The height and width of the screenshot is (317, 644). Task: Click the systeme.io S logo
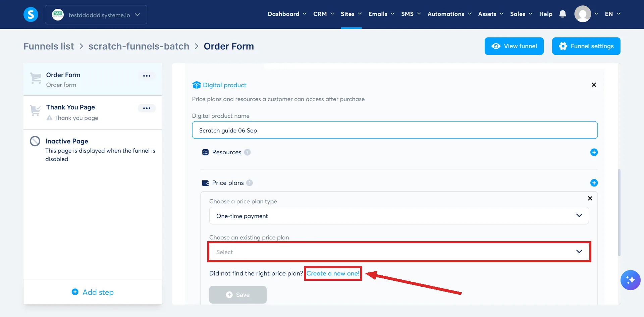[x=31, y=14]
